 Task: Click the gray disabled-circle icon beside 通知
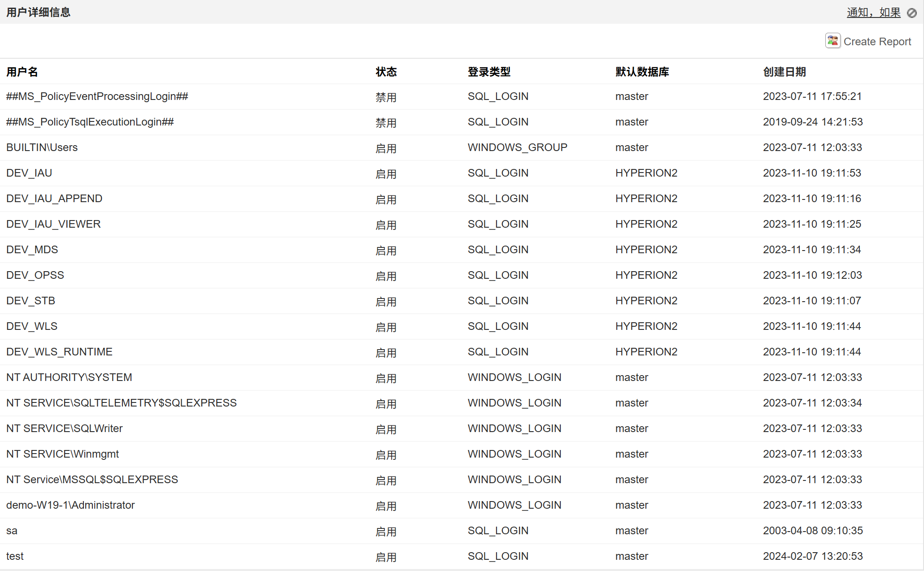(912, 13)
